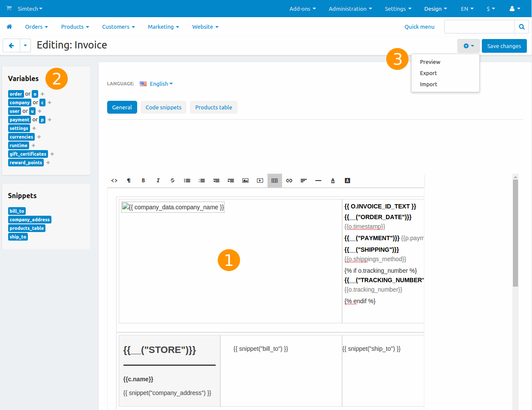
Task: Expand the currencies variable
Action: point(39,137)
